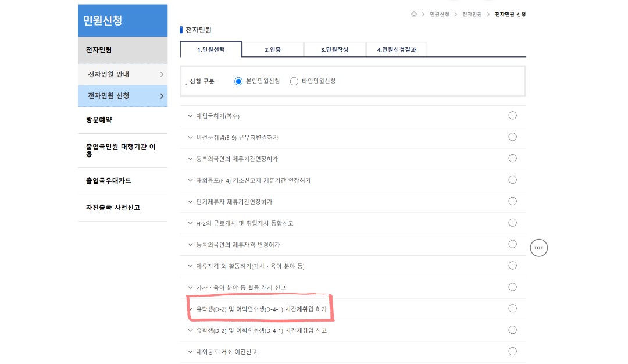
Task: Open 전자민원 안내 in sidebar
Action: click(x=123, y=74)
